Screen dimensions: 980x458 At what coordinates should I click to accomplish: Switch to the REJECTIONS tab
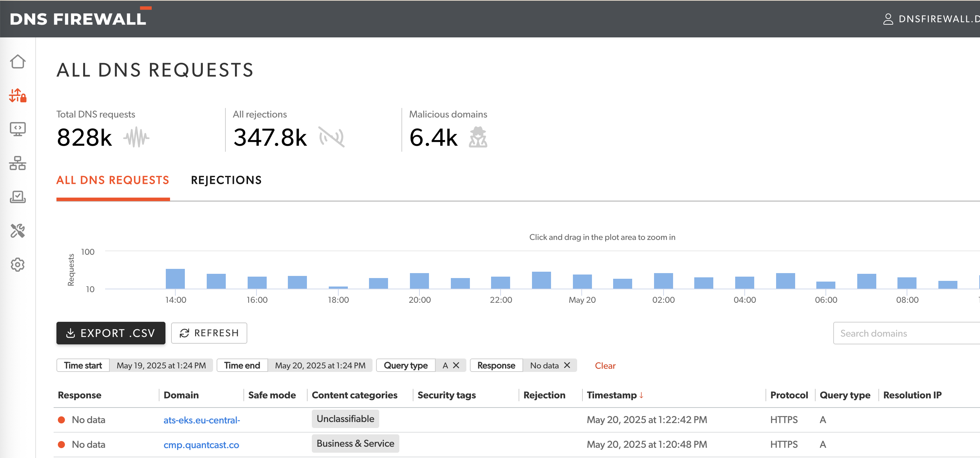tap(226, 180)
